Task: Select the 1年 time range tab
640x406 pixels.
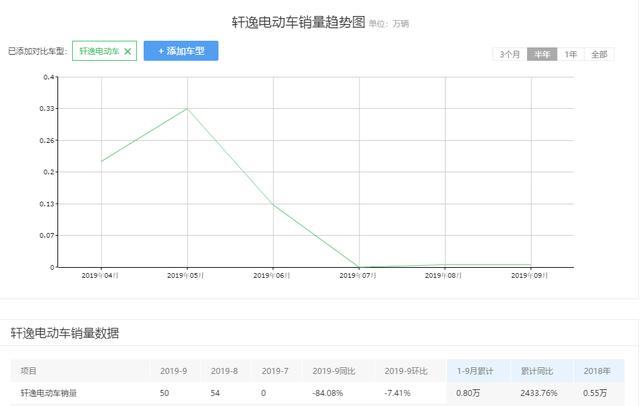Action: coord(571,54)
